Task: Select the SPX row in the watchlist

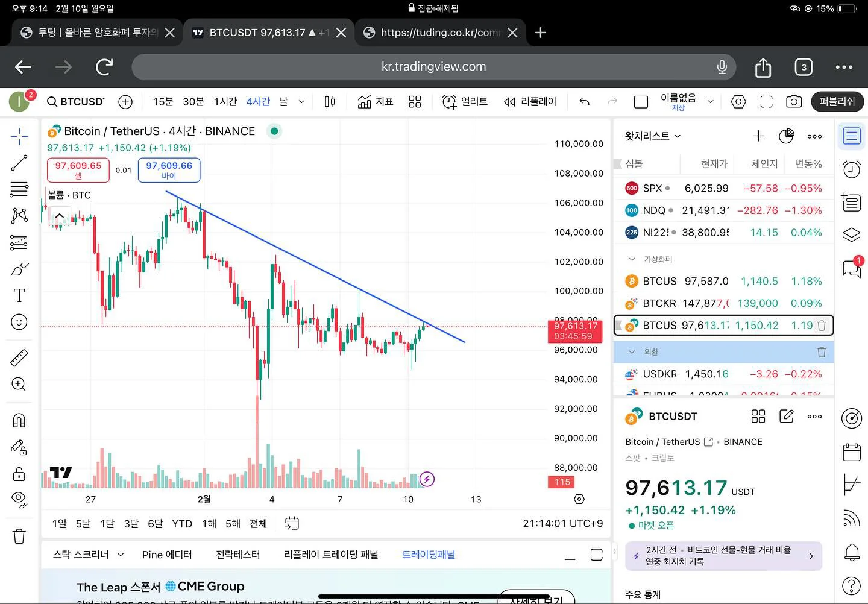Action: tap(723, 189)
